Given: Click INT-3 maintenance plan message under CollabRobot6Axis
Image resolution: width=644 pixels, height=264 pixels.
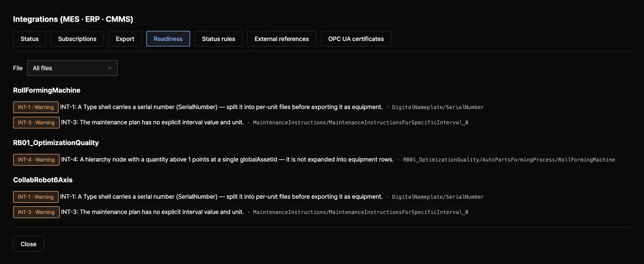Looking at the screenshot, I should [152, 212].
